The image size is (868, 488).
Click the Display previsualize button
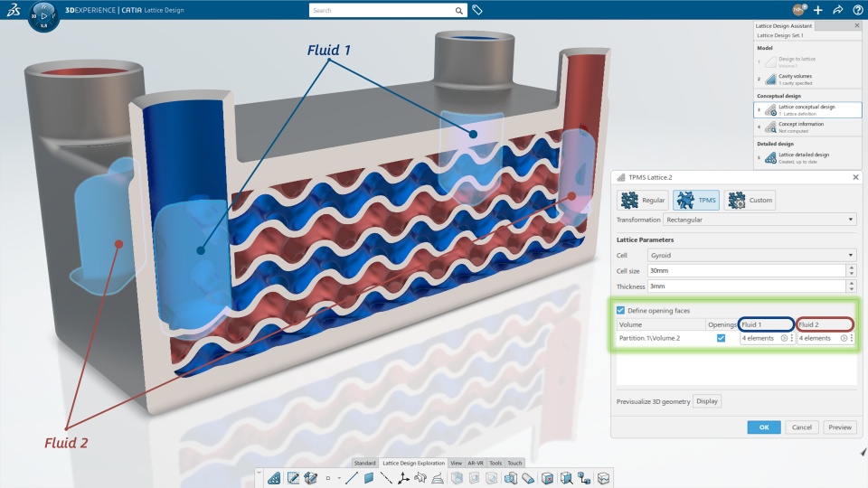[707, 401]
